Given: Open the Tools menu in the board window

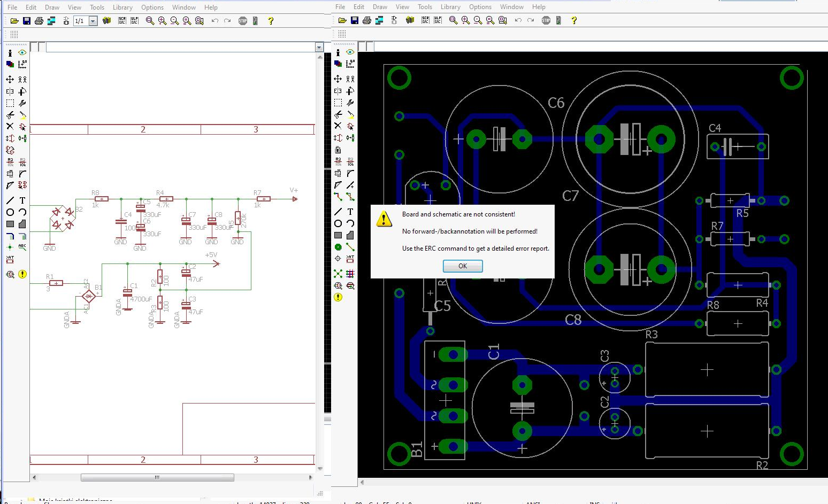Looking at the screenshot, I should [x=425, y=7].
